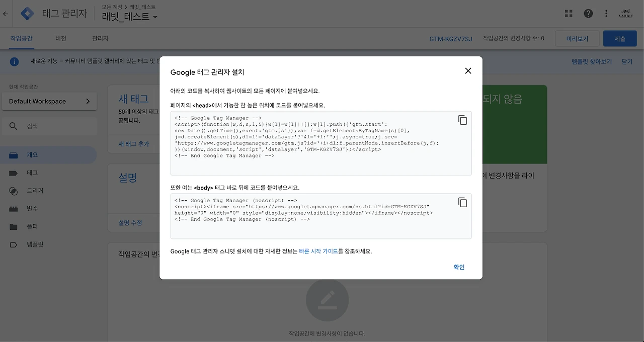
Task: Open the 트리거 menu item
Action: [35, 191]
